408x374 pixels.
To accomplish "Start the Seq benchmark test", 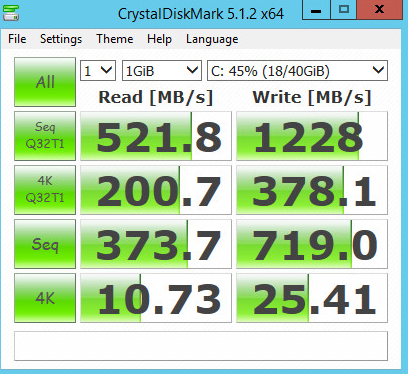I will click(x=45, y=244).
